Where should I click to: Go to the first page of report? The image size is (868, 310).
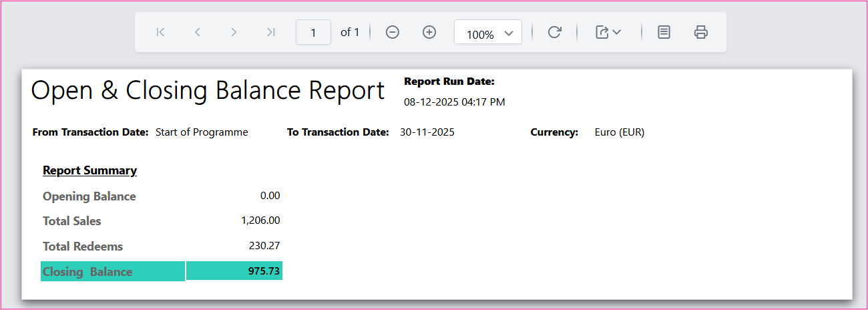point(160,32)
